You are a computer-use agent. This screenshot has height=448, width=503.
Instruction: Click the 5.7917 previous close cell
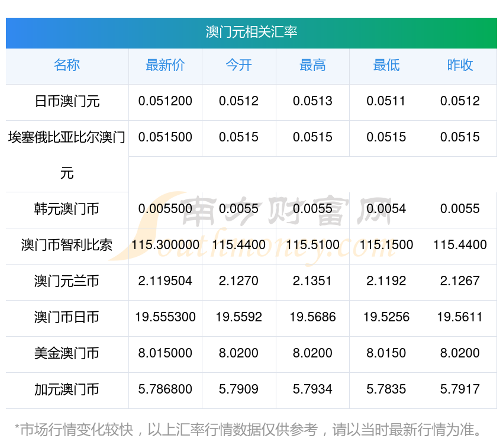(x=460, y=389)
